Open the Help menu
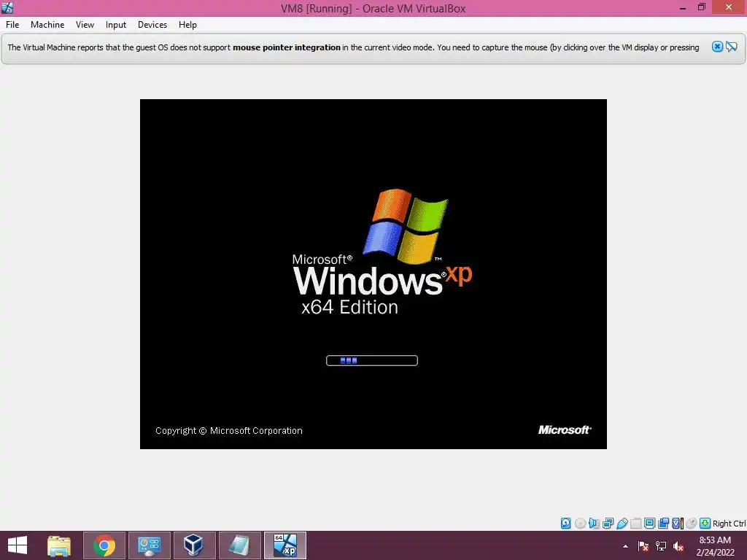The image size is (747, 560). click(x=187, y=25)
